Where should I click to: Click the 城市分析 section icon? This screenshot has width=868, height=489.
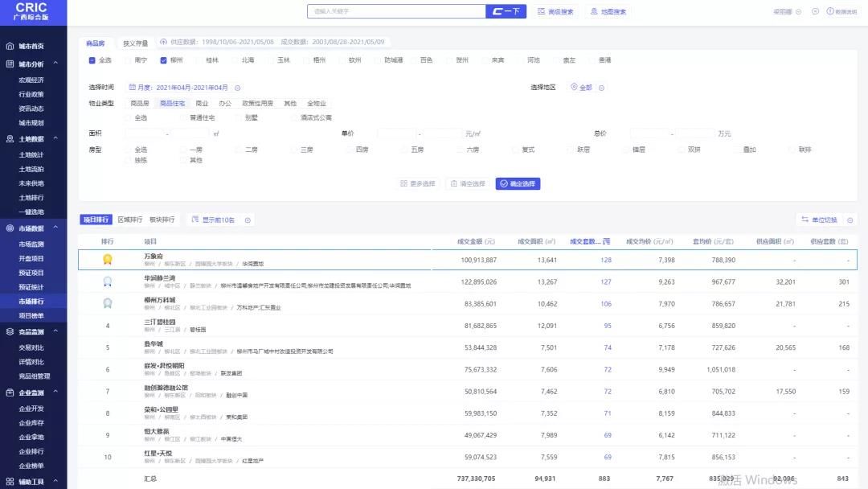point(10,64)
